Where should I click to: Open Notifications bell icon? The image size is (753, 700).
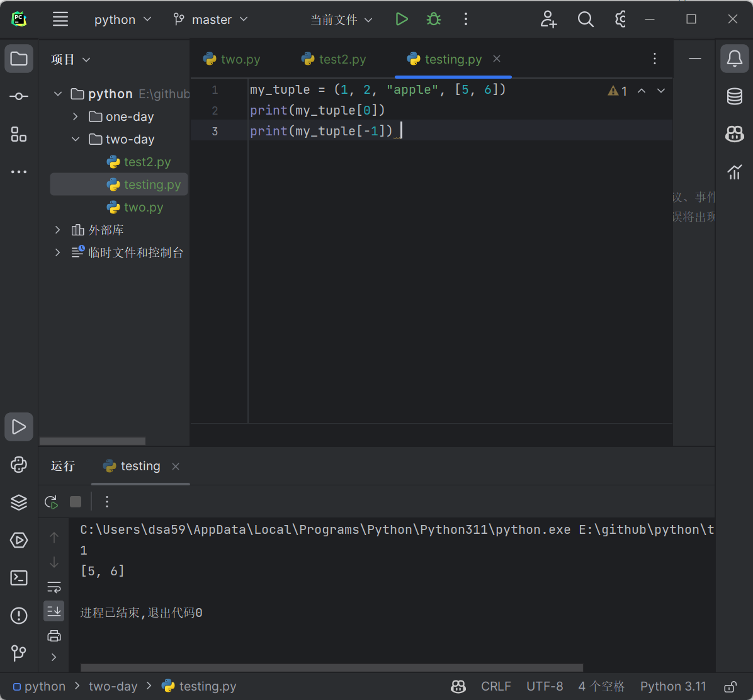(734, 59)
